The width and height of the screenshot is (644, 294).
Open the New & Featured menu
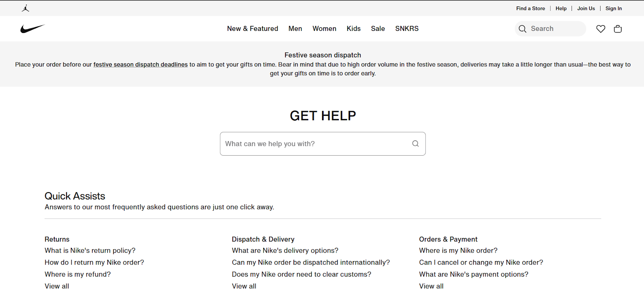(252, 29)
